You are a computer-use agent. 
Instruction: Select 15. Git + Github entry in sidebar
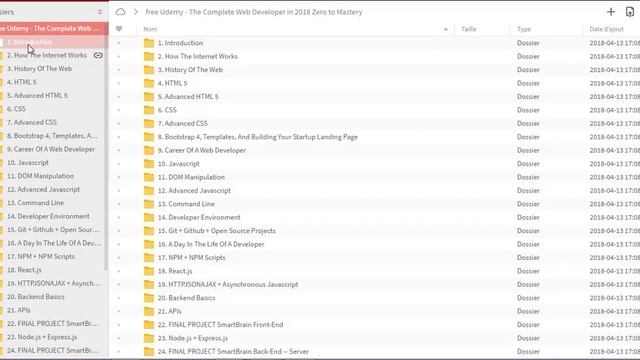click(53, 230)
